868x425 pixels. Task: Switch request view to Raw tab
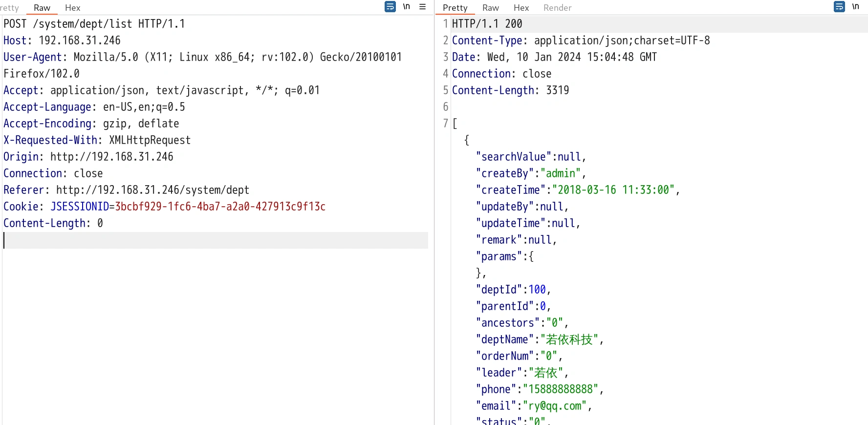[42, 8]
